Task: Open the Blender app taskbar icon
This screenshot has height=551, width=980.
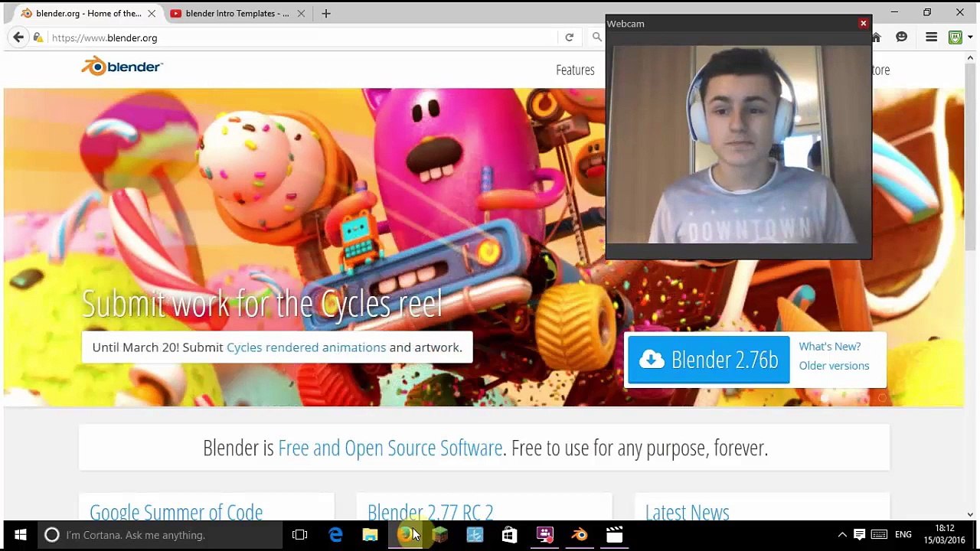Action: (x=580, y=535)
